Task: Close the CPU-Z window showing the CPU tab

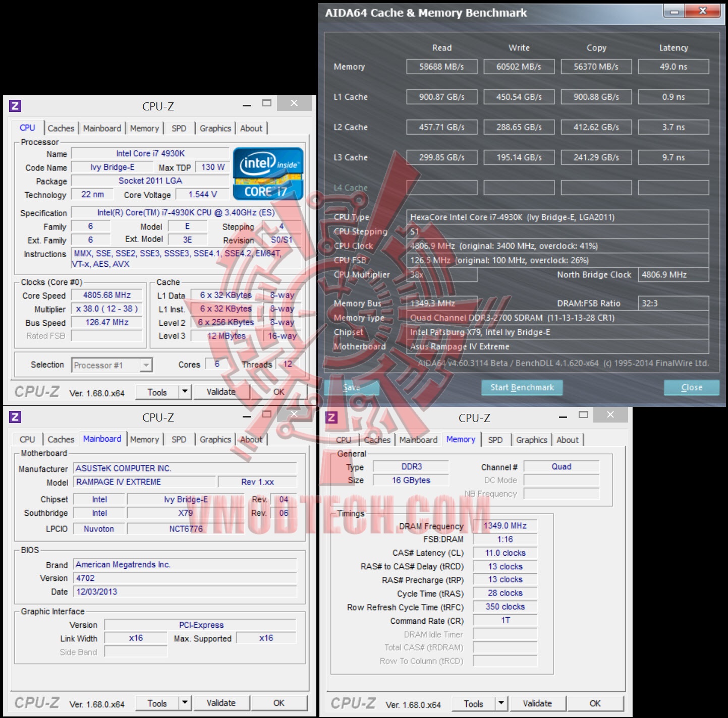Action: (x=294, y=103)
